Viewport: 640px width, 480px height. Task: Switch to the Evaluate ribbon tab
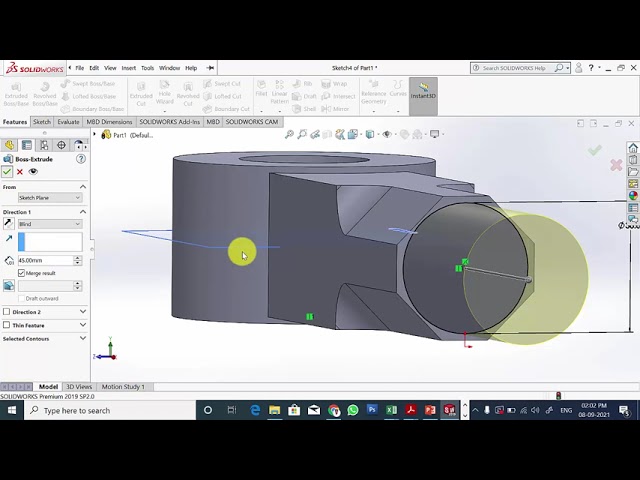tap(68, 122)
